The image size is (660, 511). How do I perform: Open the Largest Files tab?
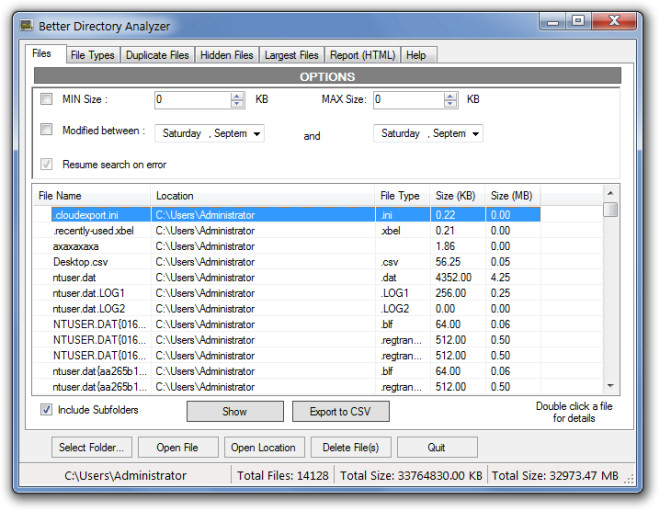(291, 55)
